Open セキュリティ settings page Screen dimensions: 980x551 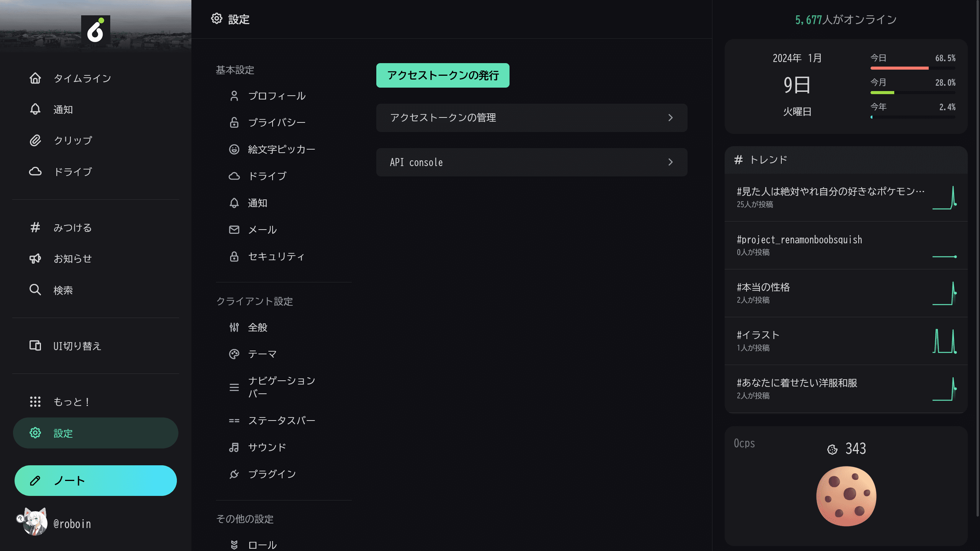tap(283, 256)
